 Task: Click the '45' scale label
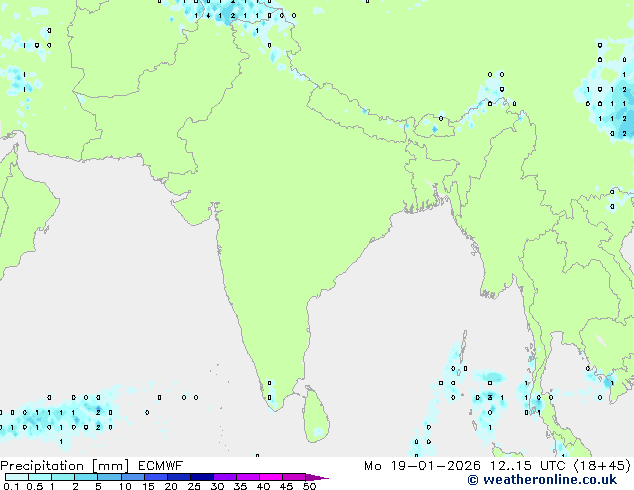(286, 486)
